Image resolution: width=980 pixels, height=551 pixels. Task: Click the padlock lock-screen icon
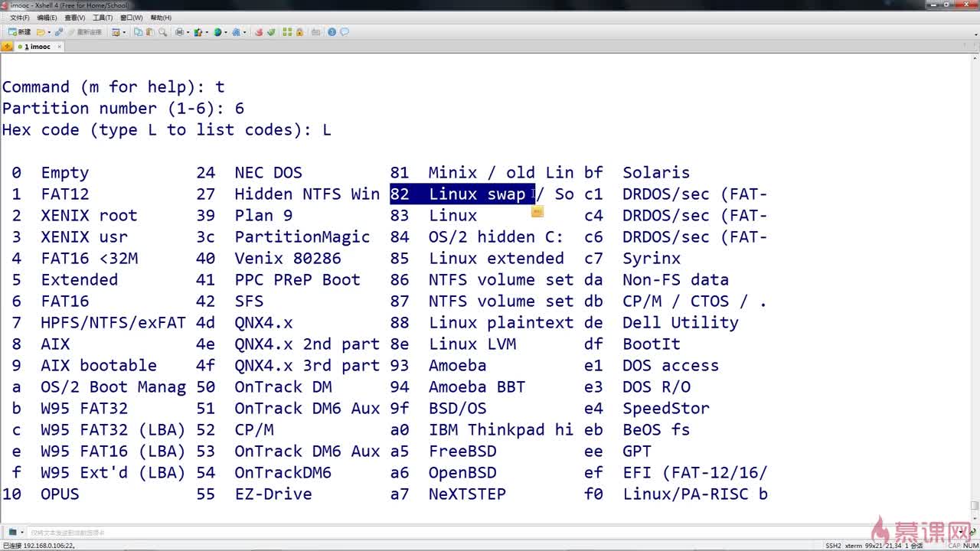coord(299,32)
